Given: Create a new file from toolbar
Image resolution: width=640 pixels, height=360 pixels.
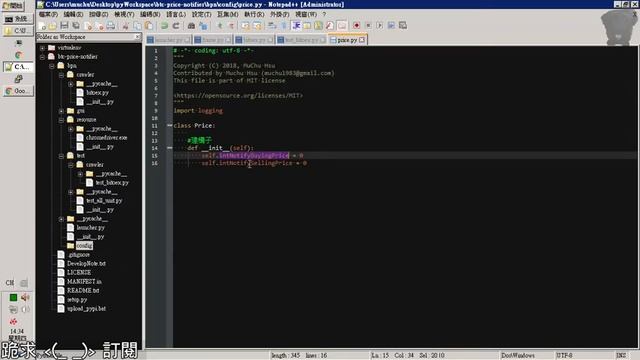Looking at the screenshot, I should click(41, 26).
